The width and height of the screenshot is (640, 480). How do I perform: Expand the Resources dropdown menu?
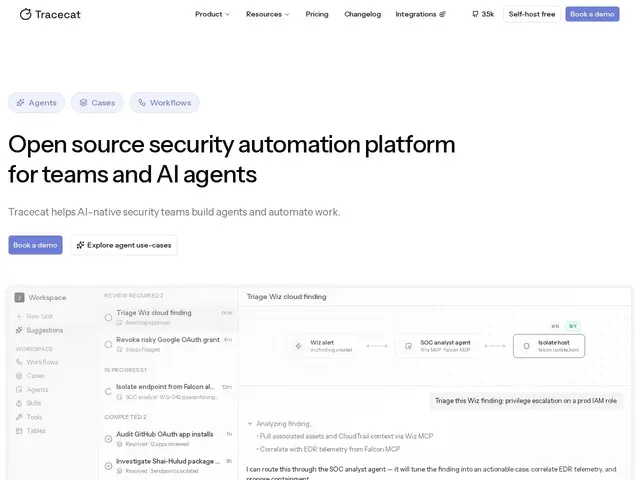(x=267, y=14)
